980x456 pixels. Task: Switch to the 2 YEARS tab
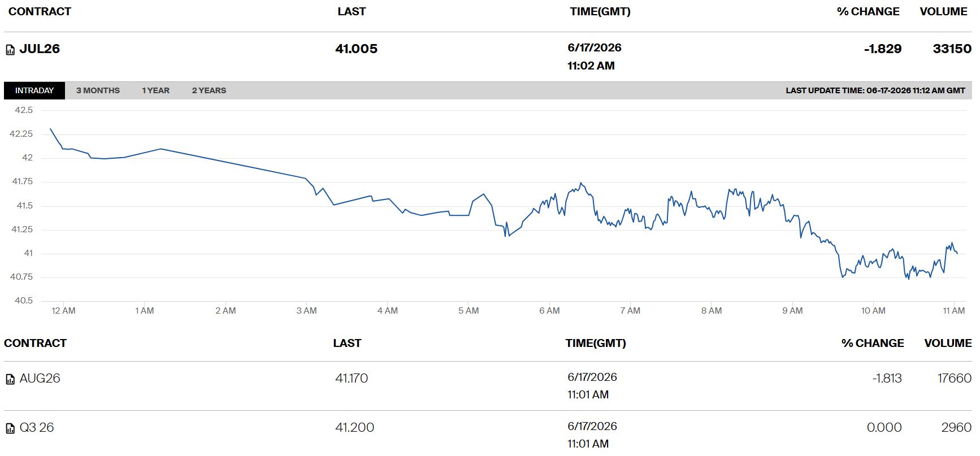[x=209, y=90]
